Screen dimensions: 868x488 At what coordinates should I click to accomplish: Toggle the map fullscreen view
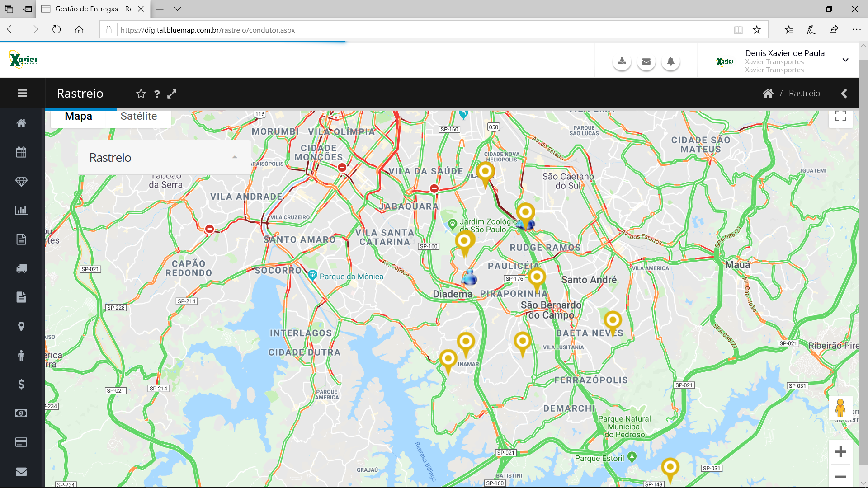[840, 116]
